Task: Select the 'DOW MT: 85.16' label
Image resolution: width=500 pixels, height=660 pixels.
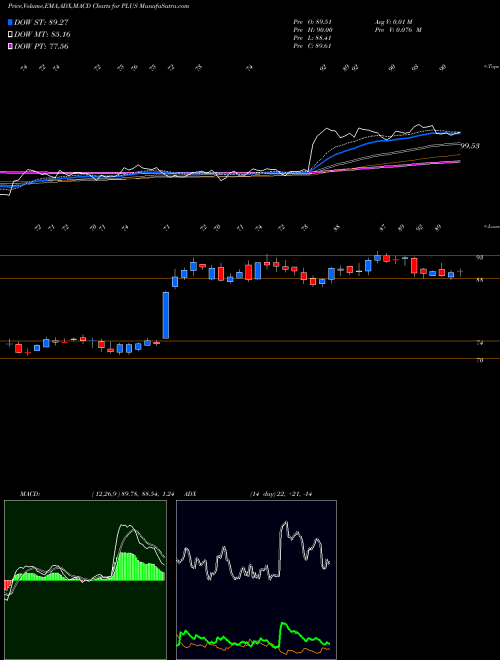Action: point(42,35)
